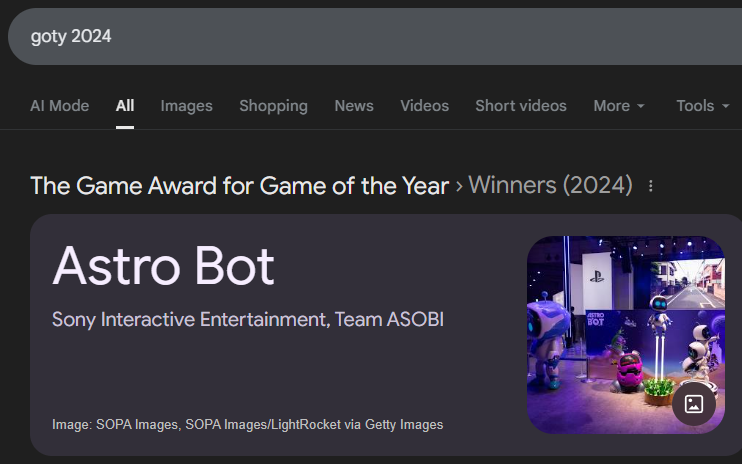Expand the More dropdown menu

click(619, 105)
